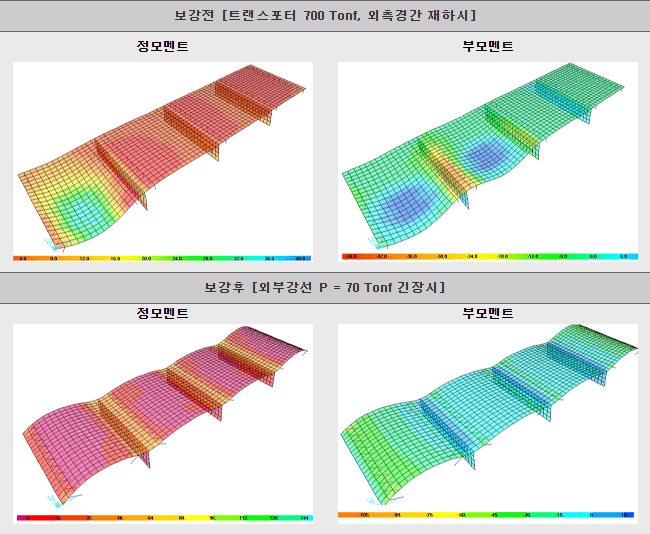Screen dimensions: 650x534
Task: Click the color legend under 보강후 정모멘트
Action: coord(163,518)
